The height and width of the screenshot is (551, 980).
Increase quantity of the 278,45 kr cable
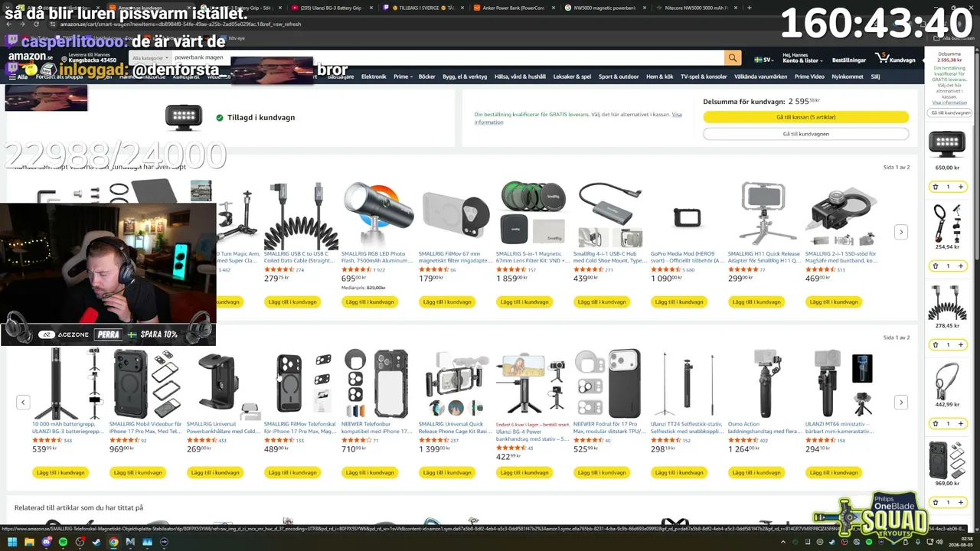click(961, 344)
